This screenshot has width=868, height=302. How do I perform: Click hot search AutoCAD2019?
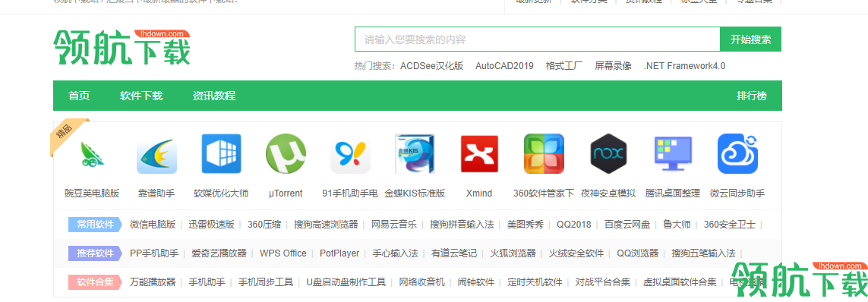tap(504, 66)
